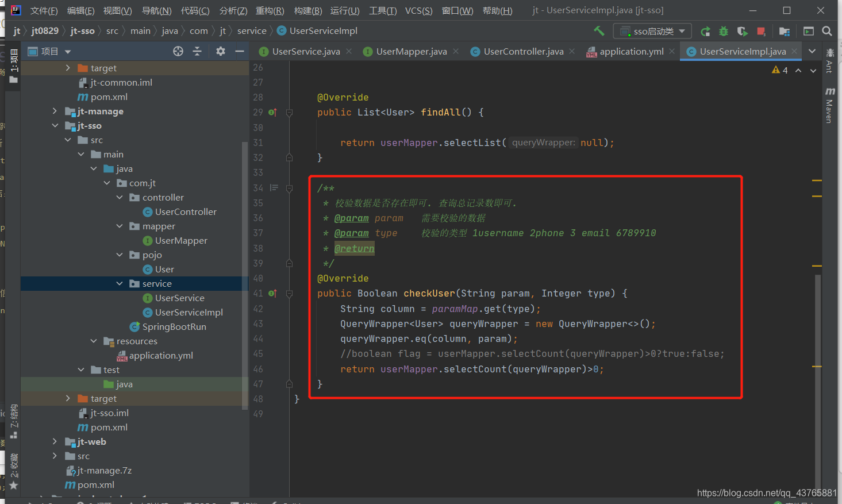Image resolution: width=842 pixels, height=504 pixels.
Task: Open the Maven tool window
Action: [x=829, y=105]
